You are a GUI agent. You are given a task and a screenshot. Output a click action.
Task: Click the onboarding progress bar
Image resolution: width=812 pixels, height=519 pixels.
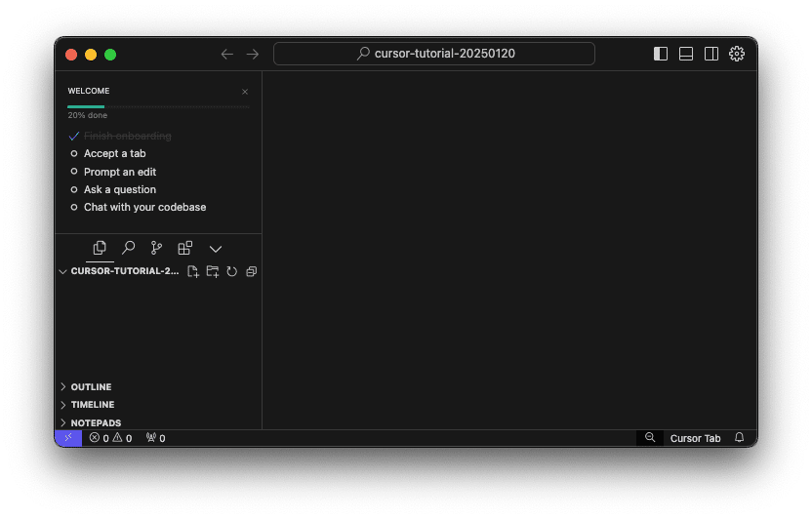click(x=158, y=107)
